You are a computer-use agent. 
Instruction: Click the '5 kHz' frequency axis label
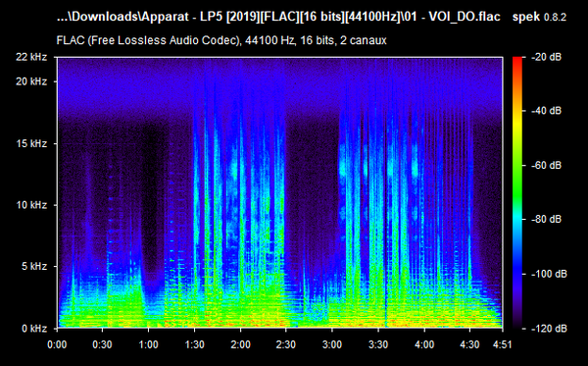pyautogui.click(x=33, y=267)
